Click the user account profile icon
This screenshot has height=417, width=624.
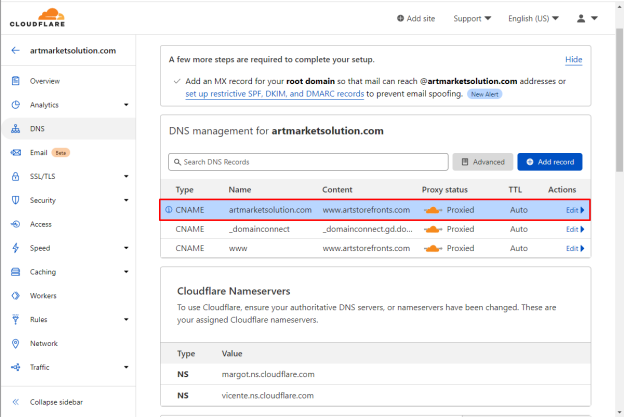click(581, 18)
